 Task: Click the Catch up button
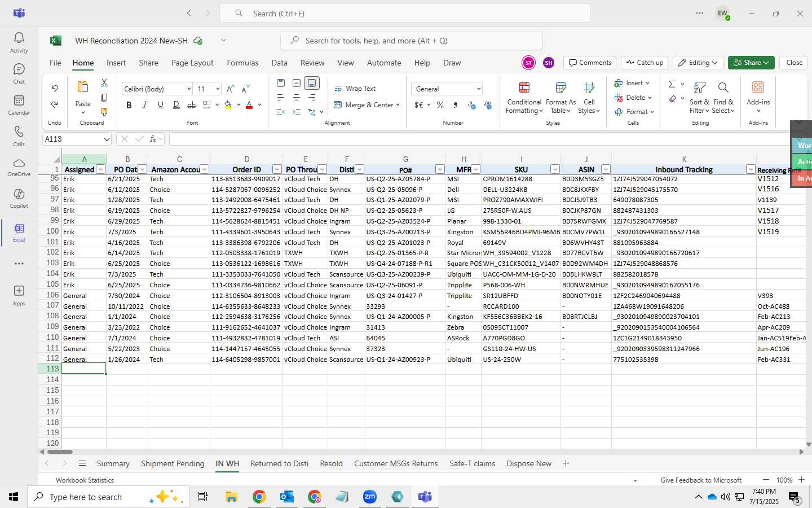pyautogui.click(x=645, y=63)
